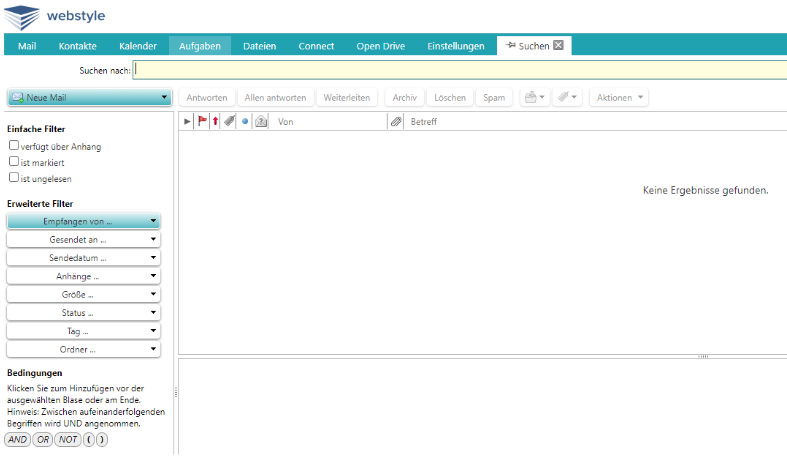Click the pin icon on Suchen tab
This screenshot has width=787, height=457.
click(x=510, y=46)
